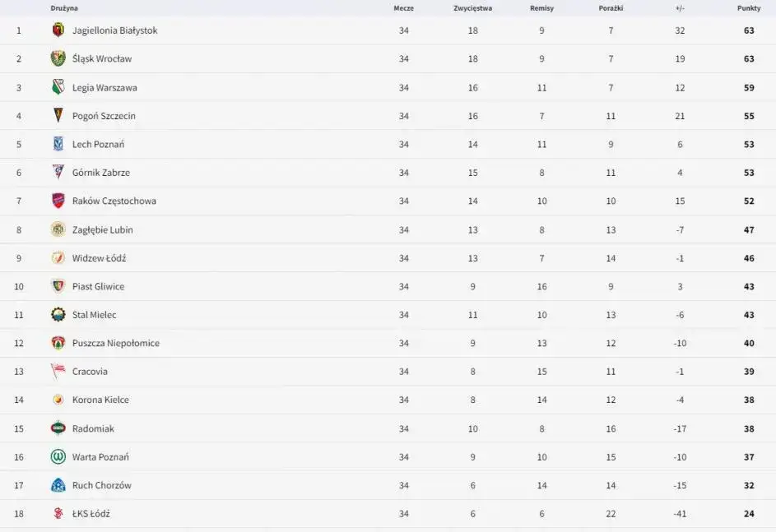The image size is (776, 532).
Task: Click the Stal Mielec club crest
Action: coord(58,315)
